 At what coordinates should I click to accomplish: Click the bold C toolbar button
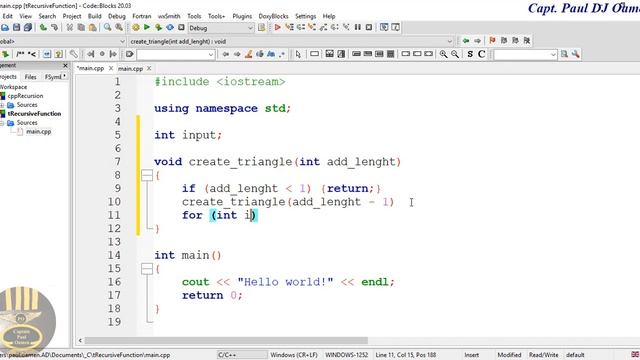coord(482,54)
